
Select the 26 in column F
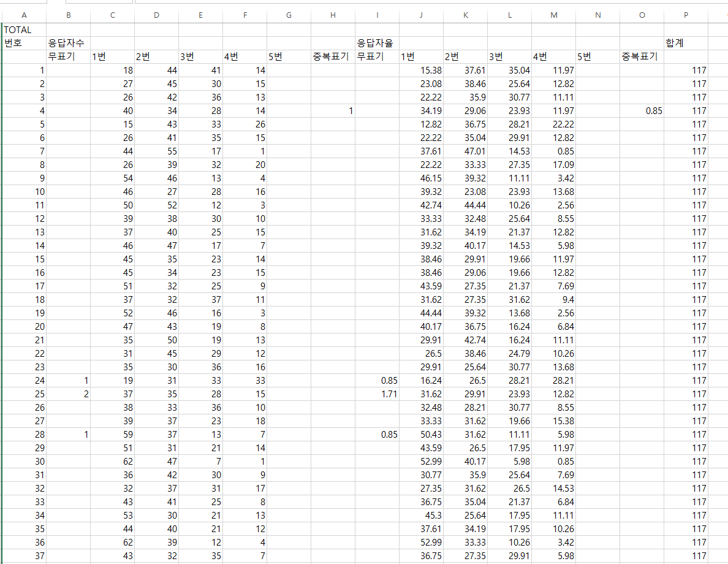point(245,124)
